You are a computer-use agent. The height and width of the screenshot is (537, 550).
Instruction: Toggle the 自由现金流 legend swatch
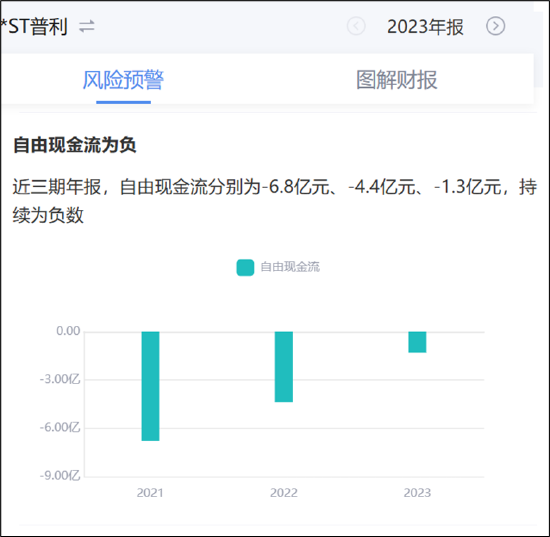tap(245, 268)
